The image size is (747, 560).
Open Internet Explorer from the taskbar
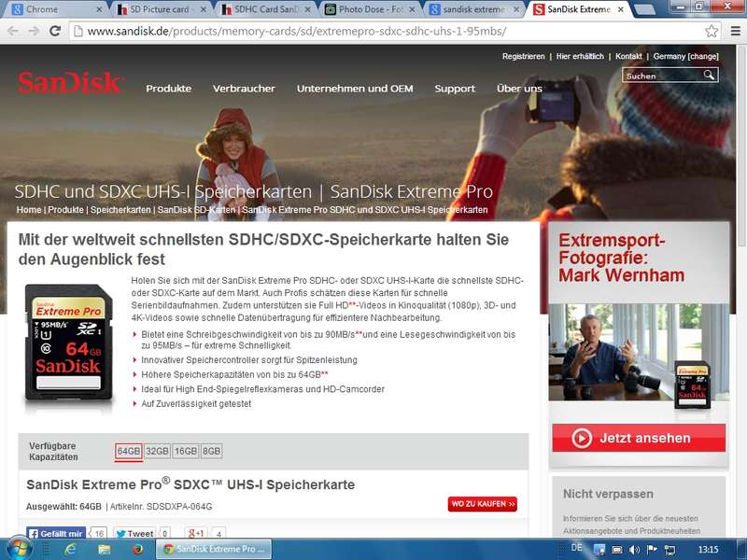coord(70,549)
